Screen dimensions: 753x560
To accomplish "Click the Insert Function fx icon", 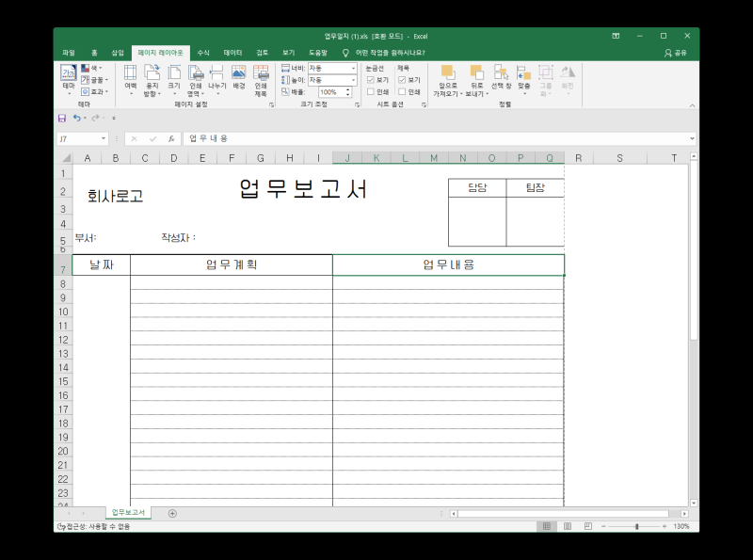I will point(171,138).
